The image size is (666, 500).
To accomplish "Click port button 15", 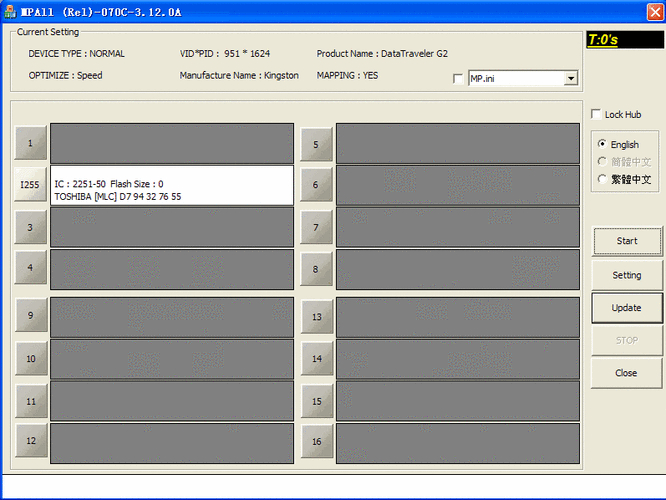I will 317,401.
